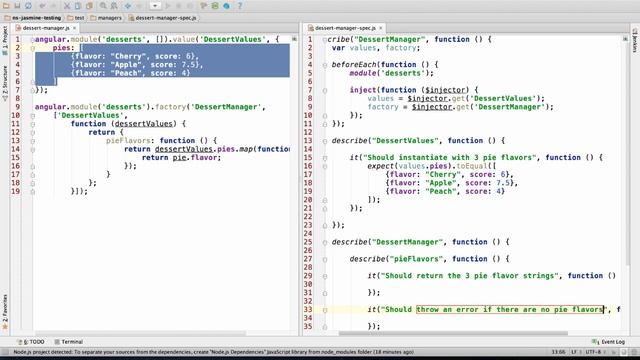Click the 33:66 cursor position in the status bar
The image size is (640, 360).
click(558, 352)
